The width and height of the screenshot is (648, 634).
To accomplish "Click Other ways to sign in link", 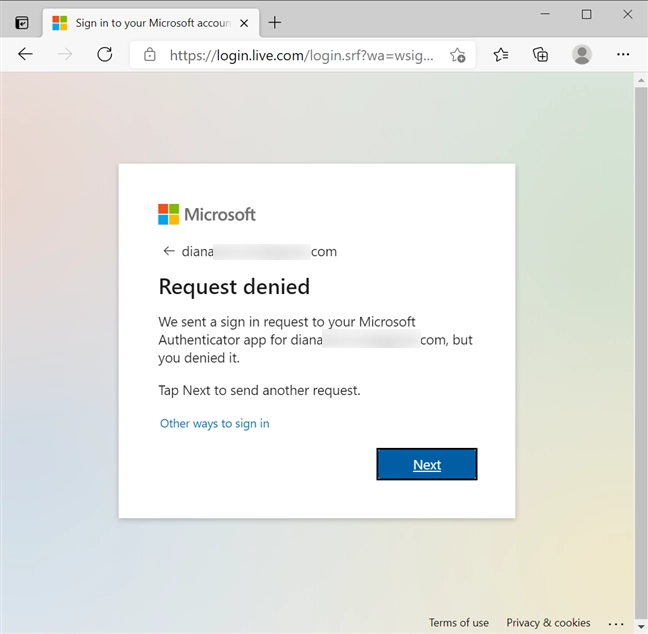I will point(214,424).
